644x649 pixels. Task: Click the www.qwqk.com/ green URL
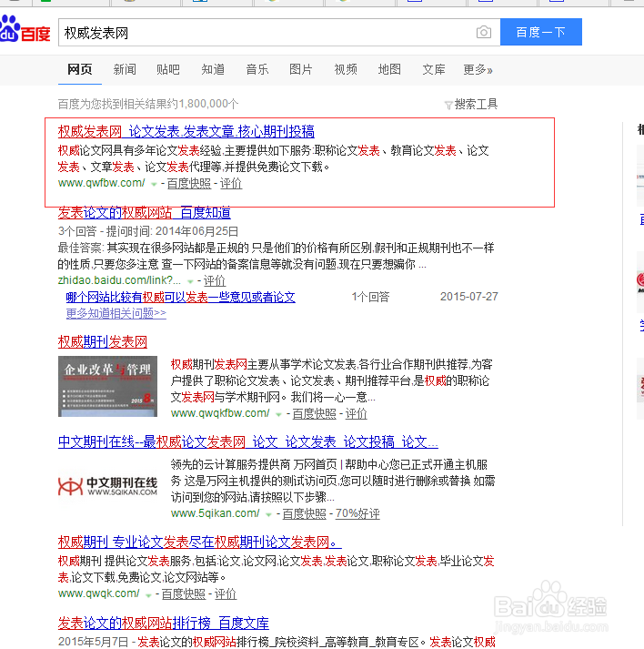coord(99,594)
